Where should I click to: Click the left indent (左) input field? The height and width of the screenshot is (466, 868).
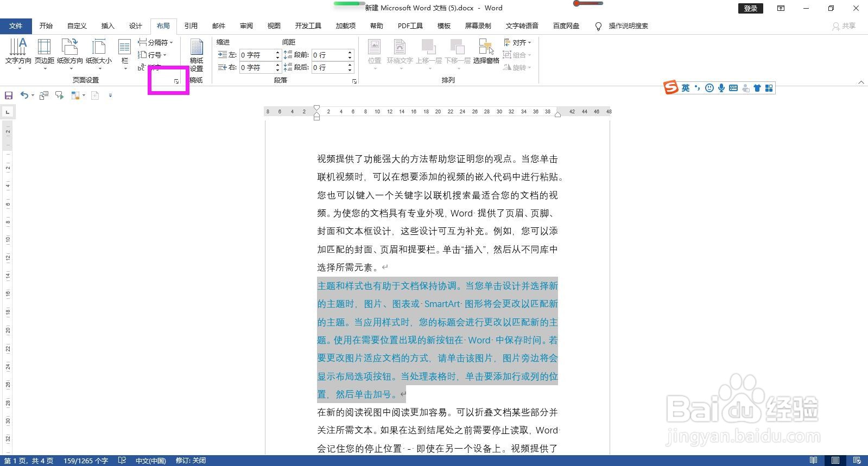[x=256, y=55]
